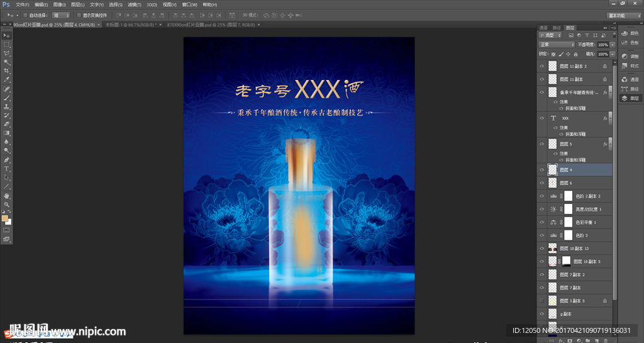Click the lock transparent pixels icon
Screen dimensions: 644x343
tap(553, 54)
